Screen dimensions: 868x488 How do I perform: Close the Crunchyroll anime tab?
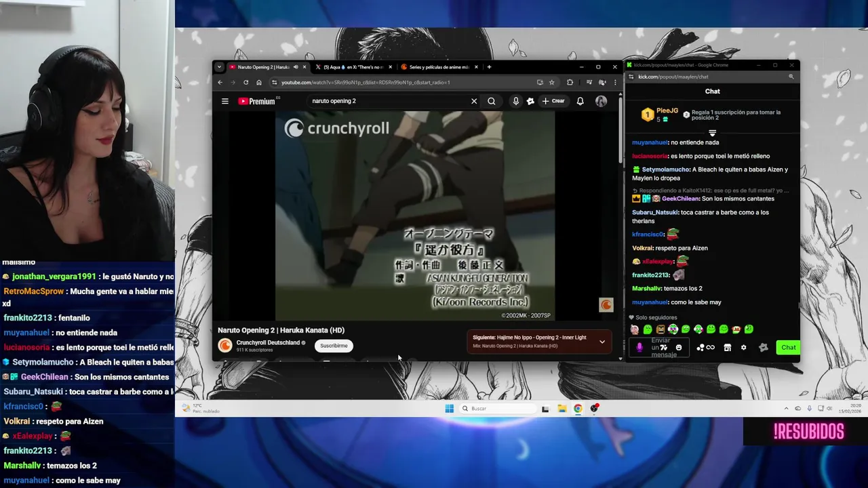pyautogui.click(x=476, y=67)
